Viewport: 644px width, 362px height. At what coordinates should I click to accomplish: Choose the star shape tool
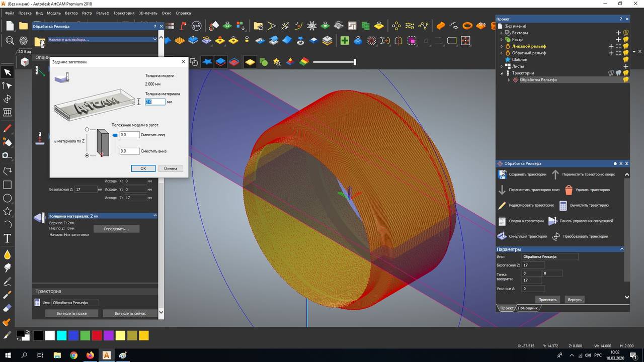[7, 211]
